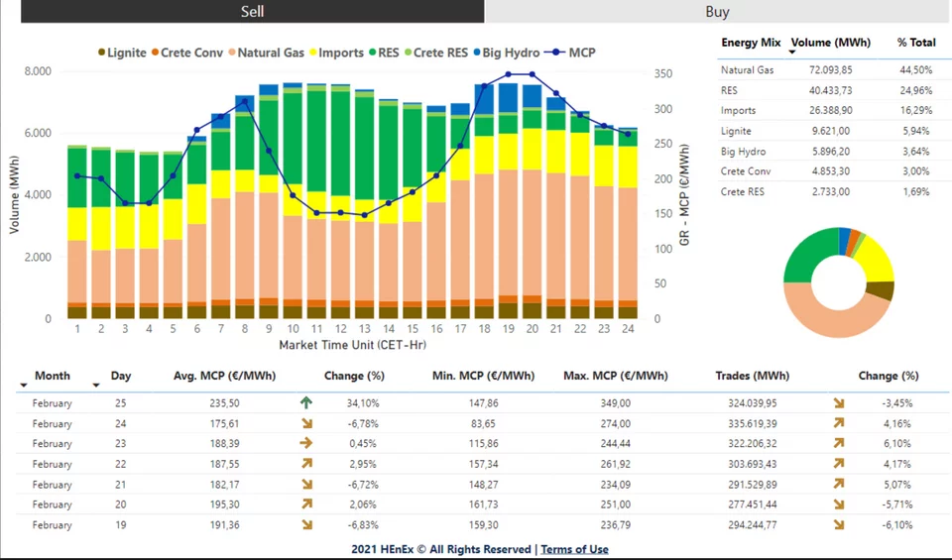Click the flat right arrow for February 23
Viewport: 952px width, 560px height.
point(305,443)
